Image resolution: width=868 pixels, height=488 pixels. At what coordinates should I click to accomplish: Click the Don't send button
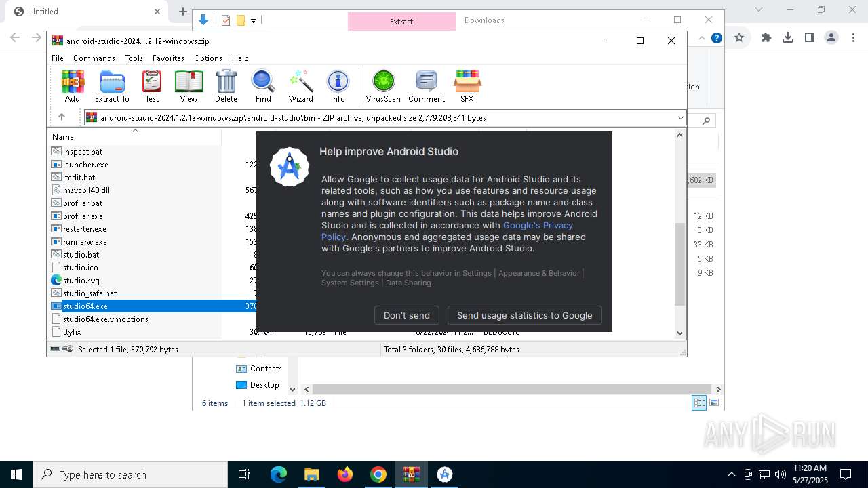pyautogui.click(x=407, y=315)
